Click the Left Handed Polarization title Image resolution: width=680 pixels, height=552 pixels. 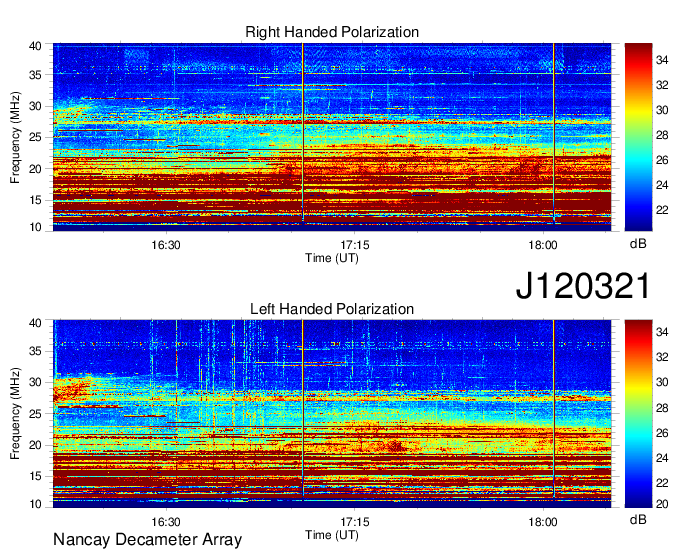(332, 309)
